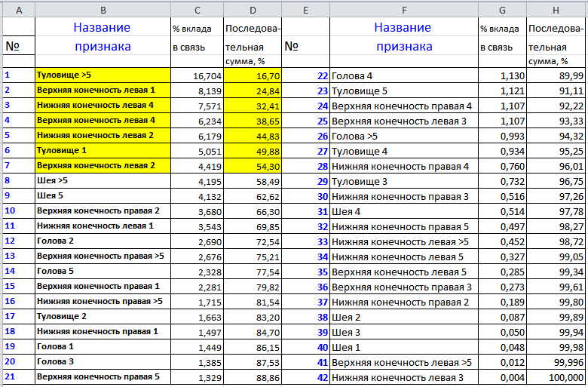Select column D header

(253, 10)
